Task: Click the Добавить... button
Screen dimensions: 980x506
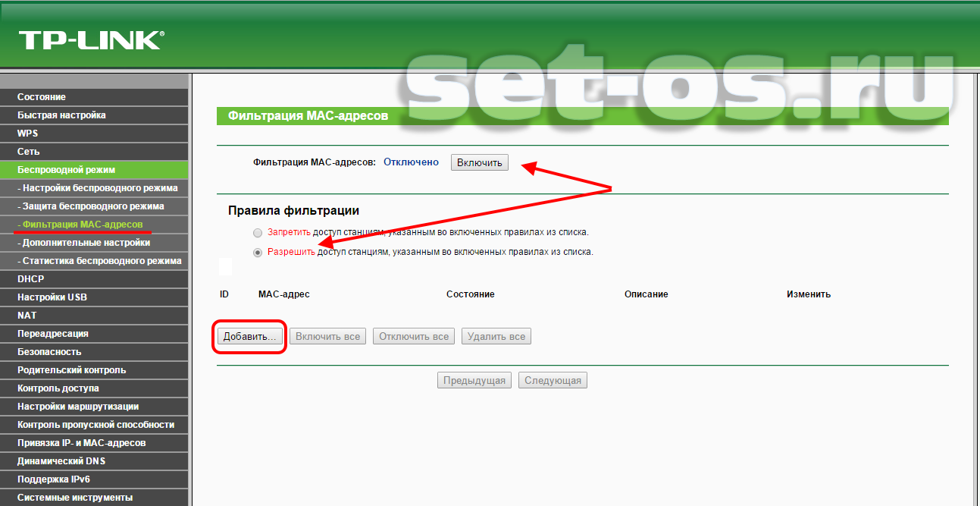Action: pyautogui.click(x=251, y=336)
